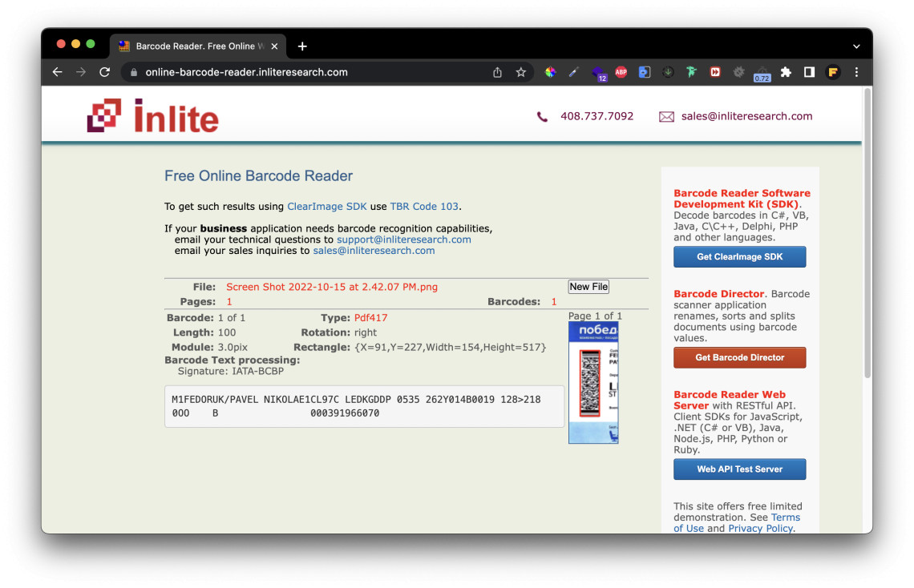914x588 pixels.
Task: Open the Privacy Policy link
Action: [x=760, y=529]
